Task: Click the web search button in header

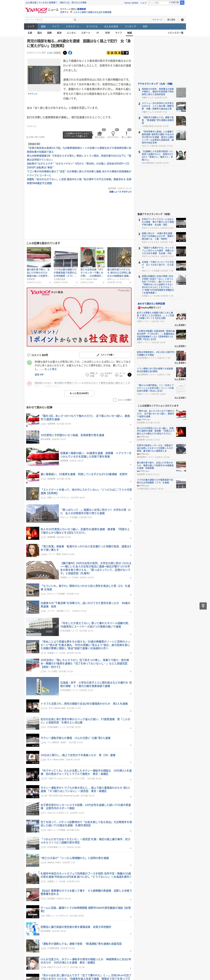Action: [182, 3]
